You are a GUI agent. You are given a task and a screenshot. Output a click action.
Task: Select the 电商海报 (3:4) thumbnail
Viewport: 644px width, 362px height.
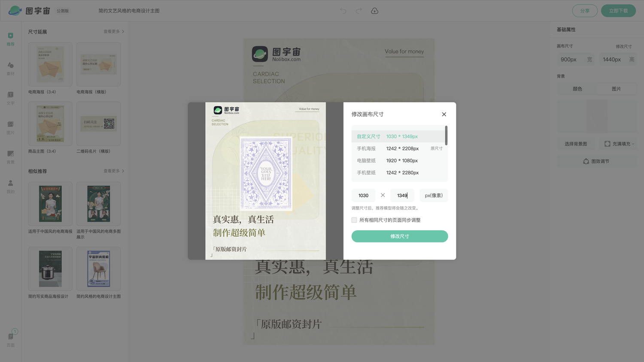(x=50, y=64)
